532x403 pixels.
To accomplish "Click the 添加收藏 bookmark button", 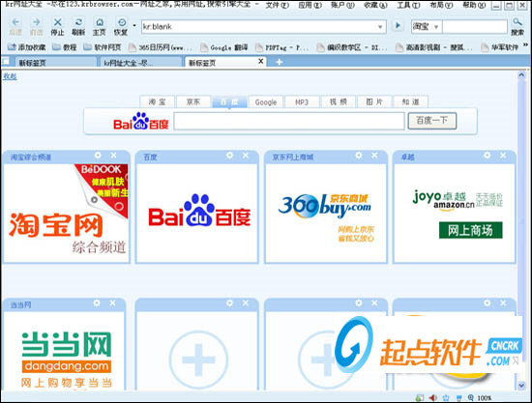I will tap(27, 47).
